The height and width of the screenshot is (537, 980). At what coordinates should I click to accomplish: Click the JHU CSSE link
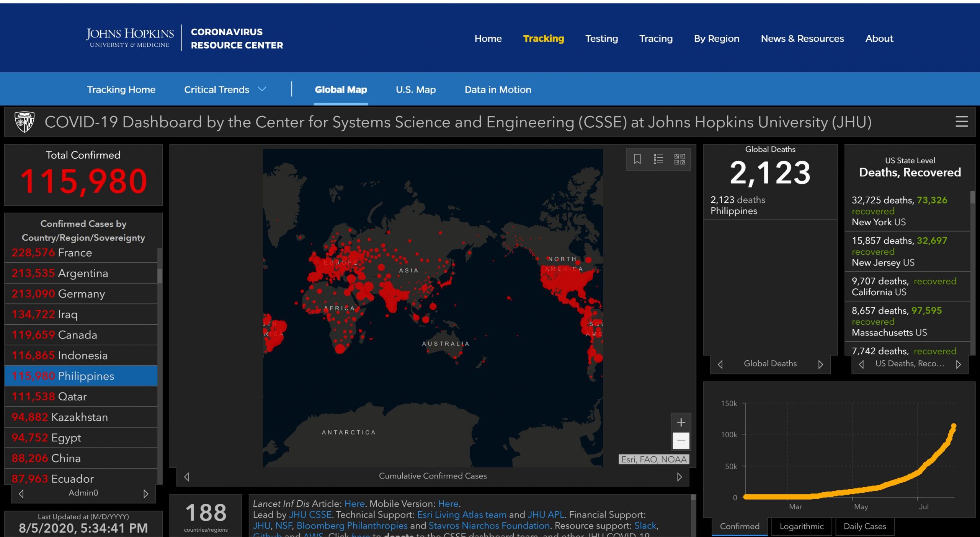click(x=310, y=515)
